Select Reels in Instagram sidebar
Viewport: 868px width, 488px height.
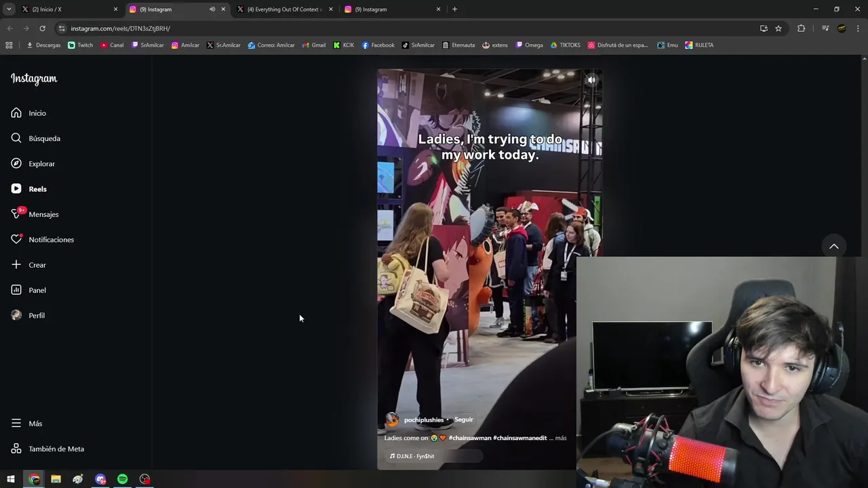coord(28,189)
